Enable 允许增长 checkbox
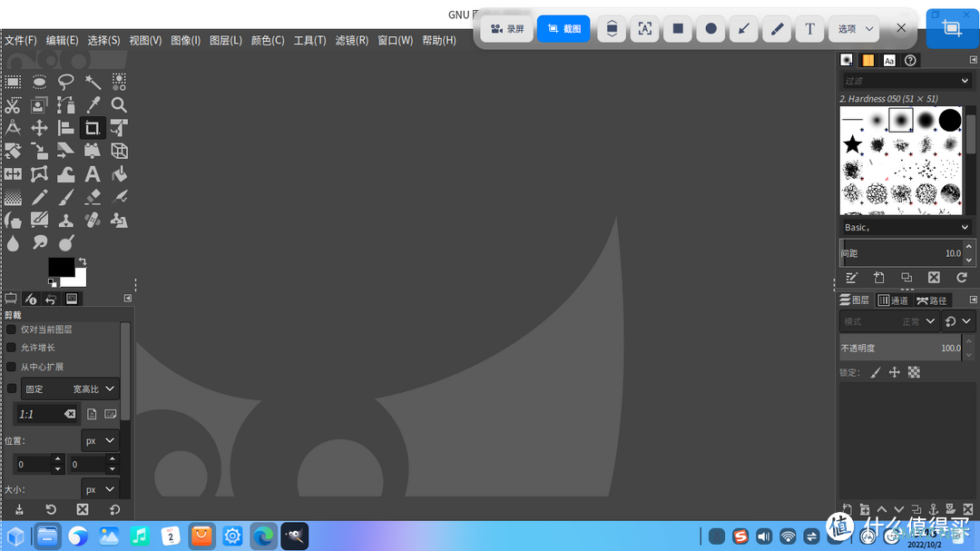980x551 pixels. (x=11, y=347)
